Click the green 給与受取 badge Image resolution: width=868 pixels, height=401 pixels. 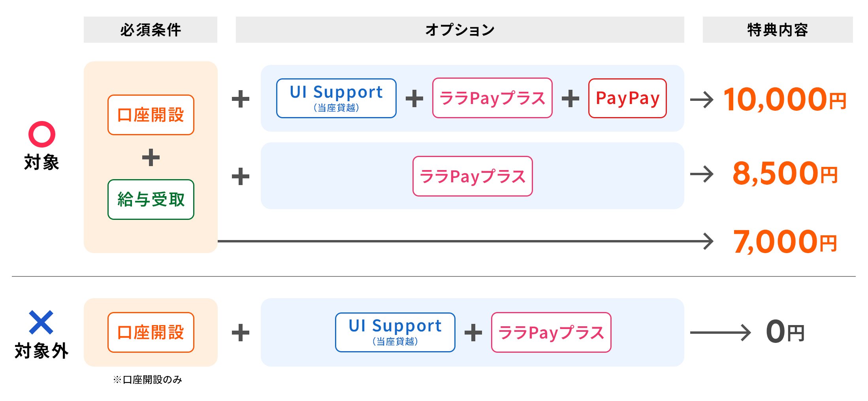point(151,199)
